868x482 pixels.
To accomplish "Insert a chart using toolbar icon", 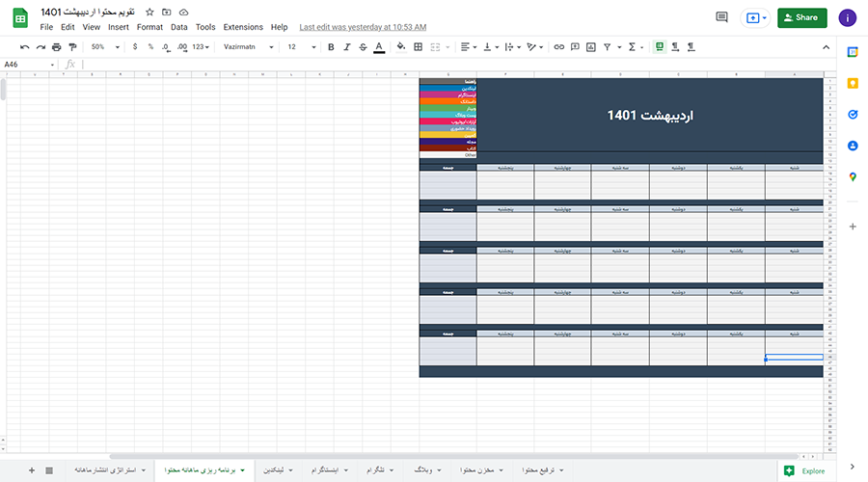I will point(590,46).
